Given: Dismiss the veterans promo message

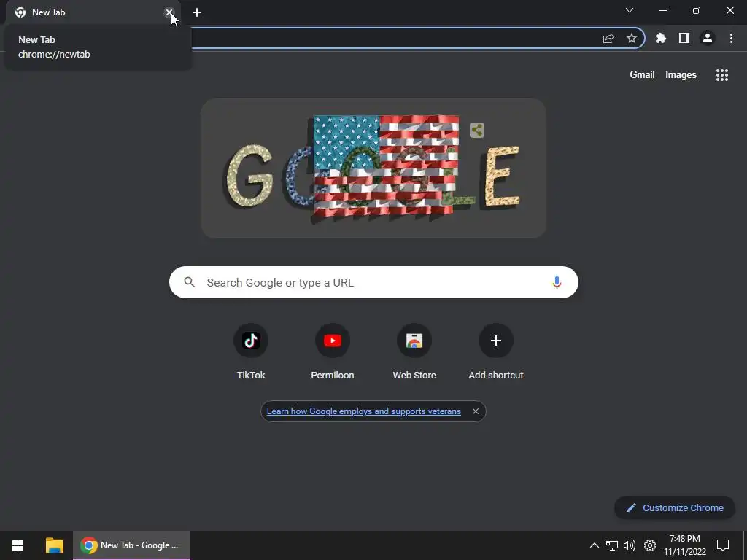Looking at the screenshot, I should tap(476, 411).
